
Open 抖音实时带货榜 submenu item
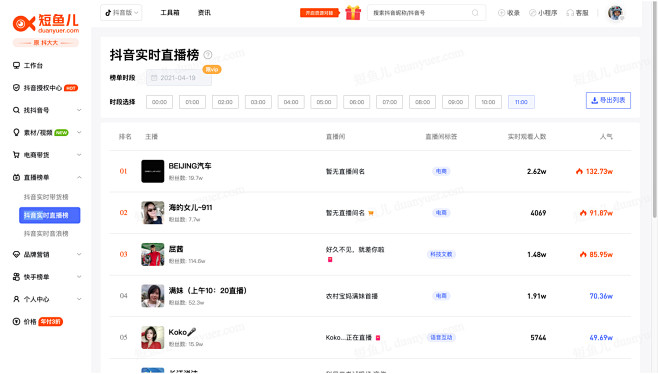coord(46,197)
